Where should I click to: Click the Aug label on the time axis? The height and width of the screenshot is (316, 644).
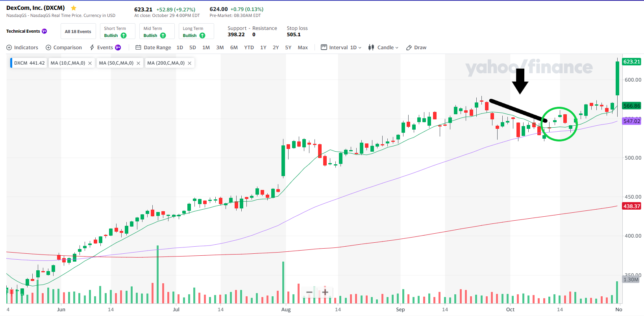[286, 309]
